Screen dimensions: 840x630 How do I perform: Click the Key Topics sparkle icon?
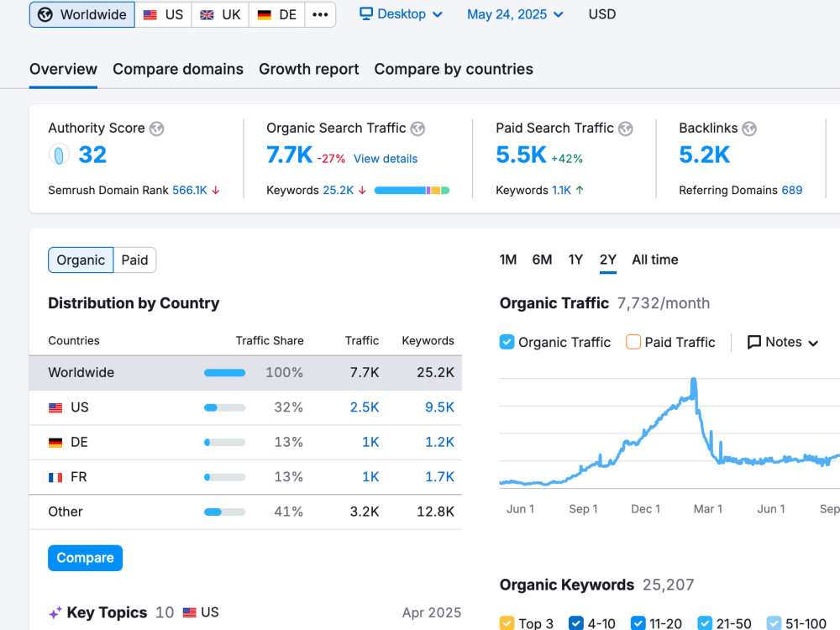55,613
